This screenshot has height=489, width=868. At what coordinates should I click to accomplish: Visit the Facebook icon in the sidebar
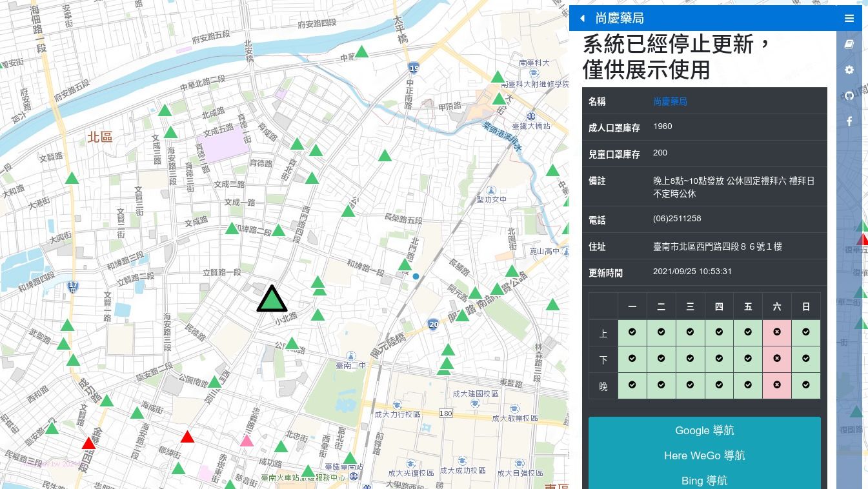coord(849,121)
